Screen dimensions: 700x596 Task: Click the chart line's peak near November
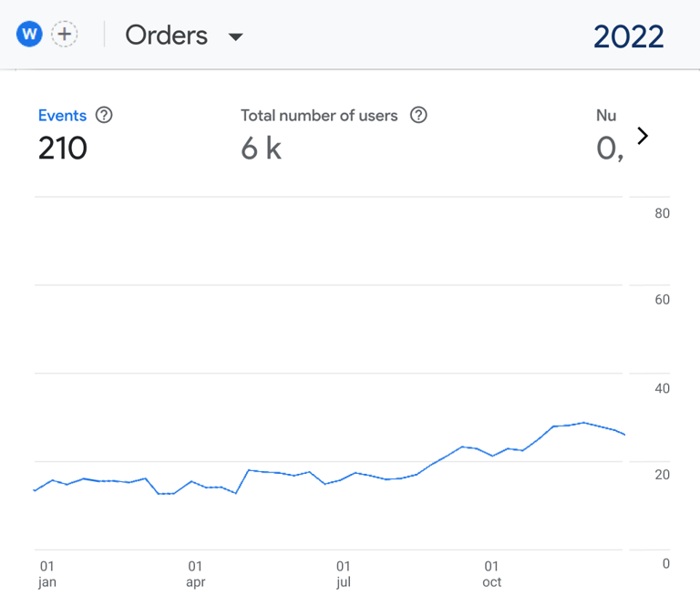coord(583,423)
